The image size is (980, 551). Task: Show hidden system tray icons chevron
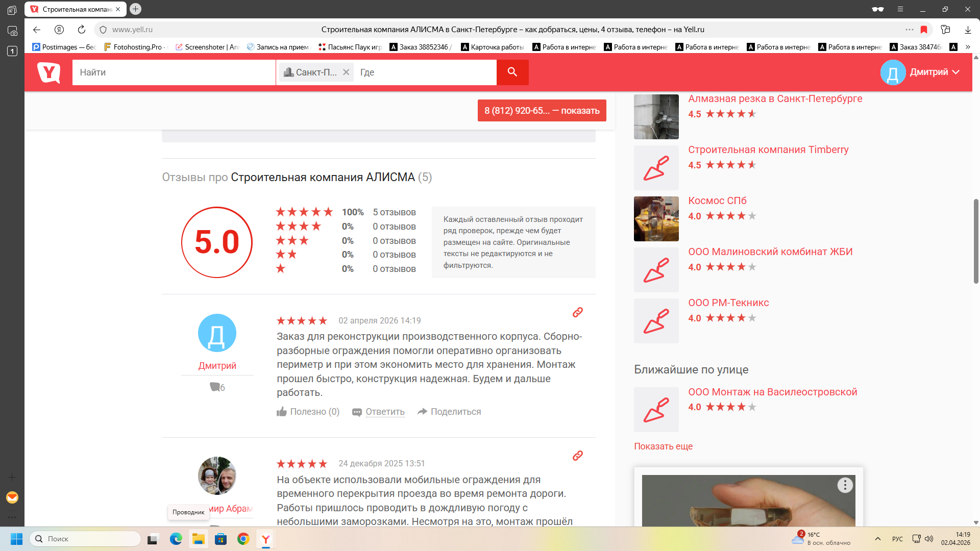click(x=878, y=539)
